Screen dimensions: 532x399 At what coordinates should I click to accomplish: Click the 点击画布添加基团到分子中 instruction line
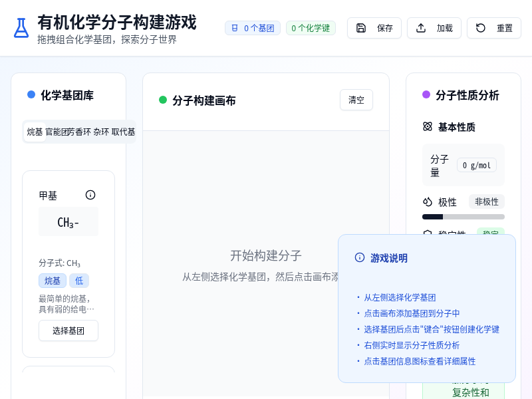412,313
